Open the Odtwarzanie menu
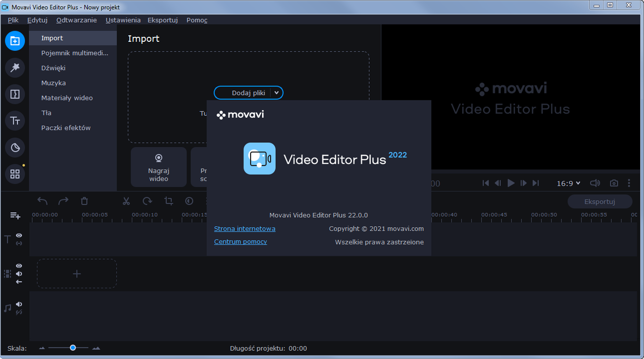Image resolution: width=644 pixels, height=359 pixels. point(76,20)
